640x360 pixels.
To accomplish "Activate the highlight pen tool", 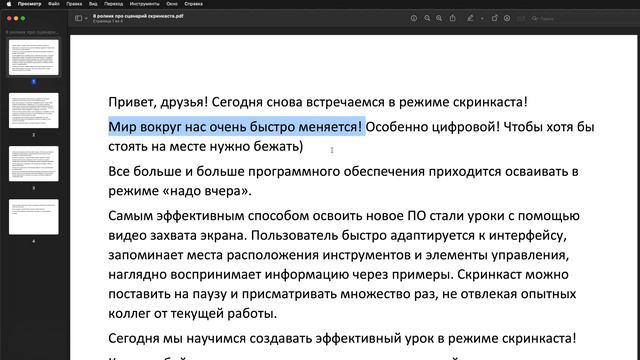I will [x=471, y=18].
